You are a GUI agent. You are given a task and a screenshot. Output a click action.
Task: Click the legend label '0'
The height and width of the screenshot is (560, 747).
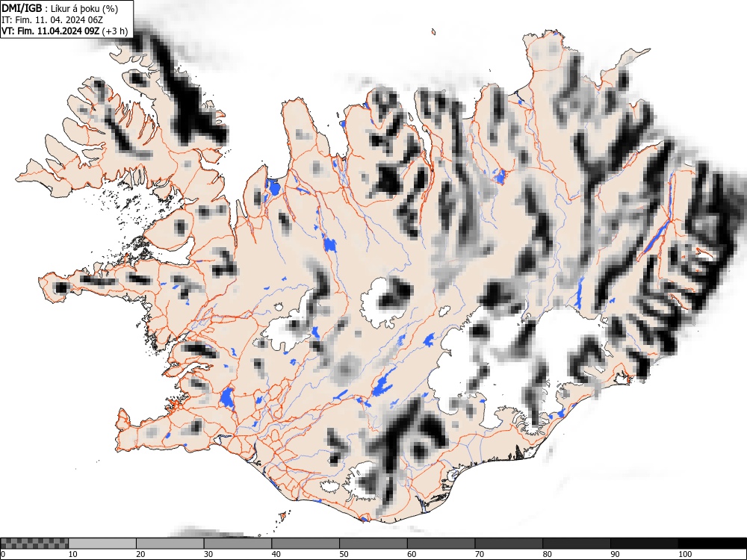(x=3, y=554)
